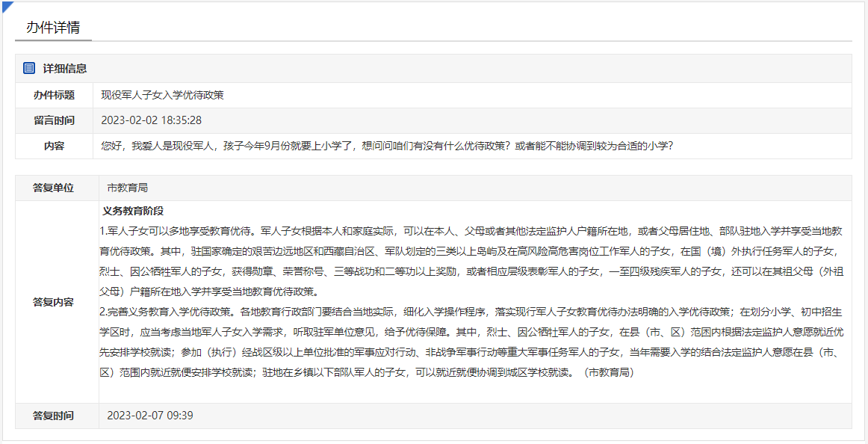Click paragraph 1.军人子女可以多地享受教育优待
The width and height of the screenshot is (868, 444).
point(471,260)
